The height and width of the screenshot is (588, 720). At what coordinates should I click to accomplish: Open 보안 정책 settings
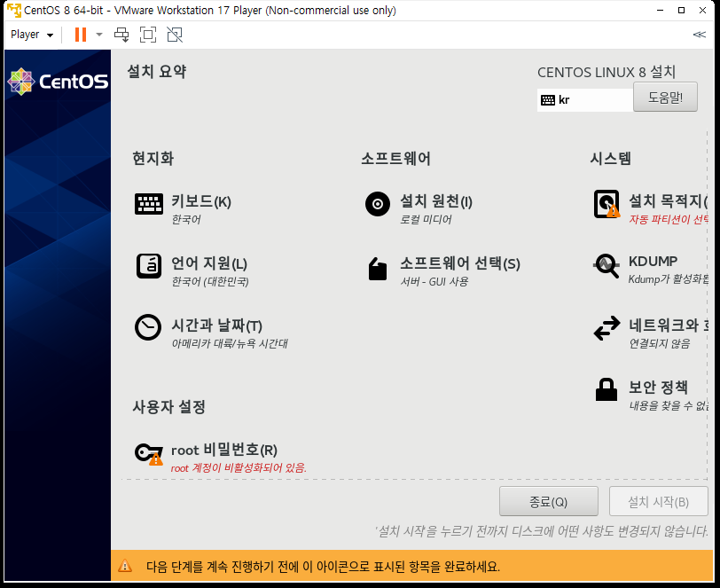click(x=658, y=388)
